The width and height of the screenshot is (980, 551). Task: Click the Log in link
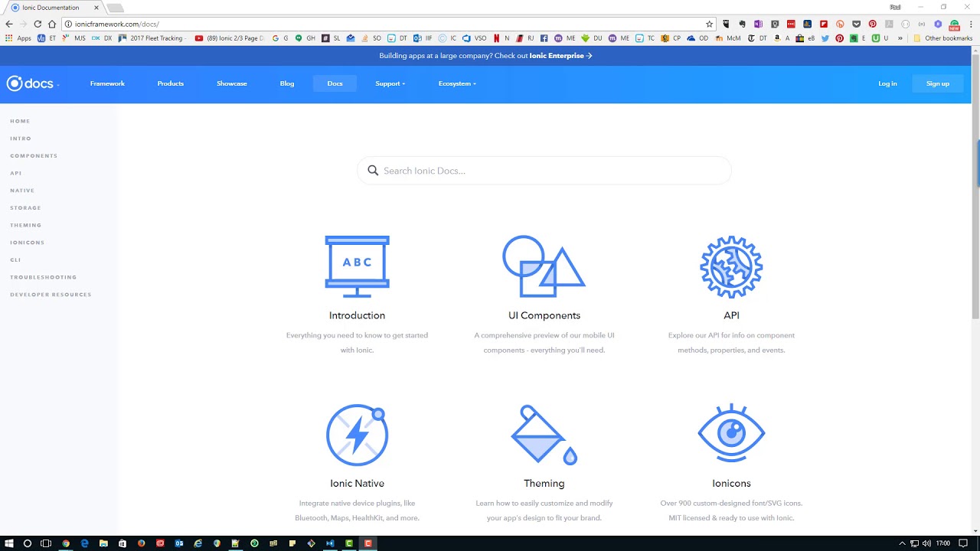(887, 83)
